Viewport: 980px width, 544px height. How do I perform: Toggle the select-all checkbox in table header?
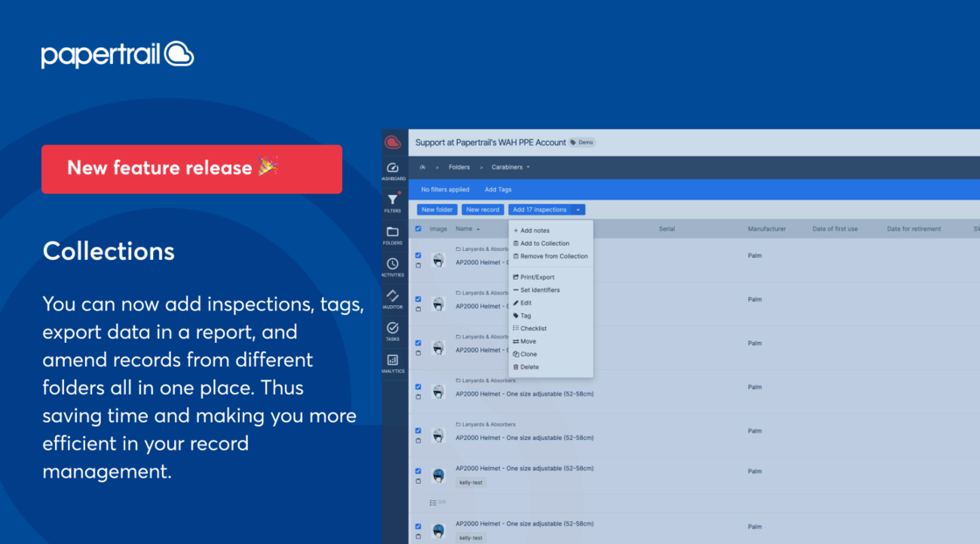(418, 229)
